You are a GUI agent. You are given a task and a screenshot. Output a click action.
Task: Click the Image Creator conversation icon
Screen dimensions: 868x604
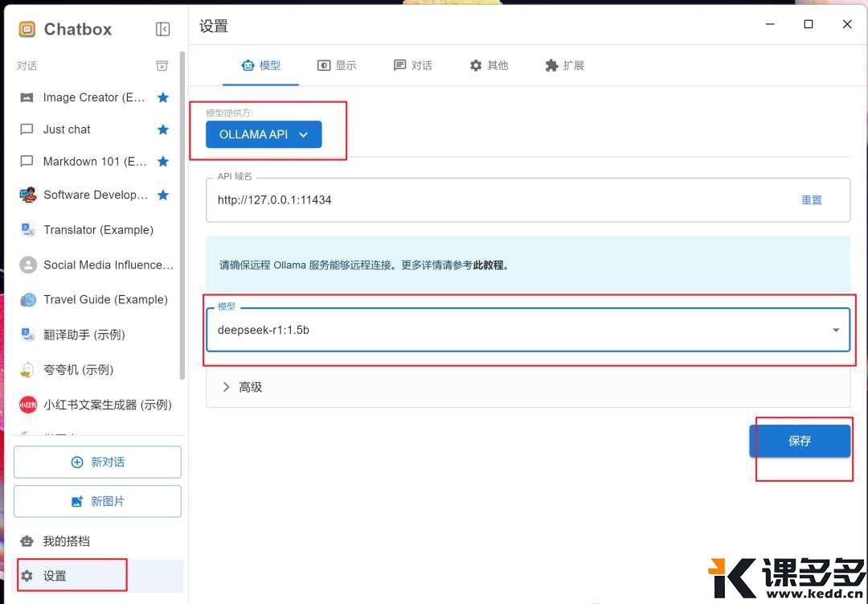(27, 97)
